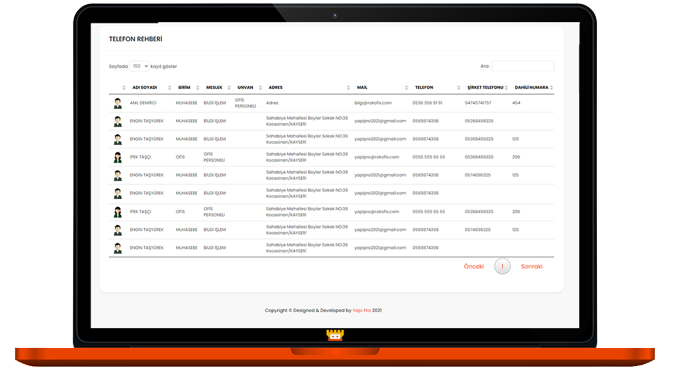Focus the Ara search input field
Viewport: 677px width, 368px height.
[522, 66]
